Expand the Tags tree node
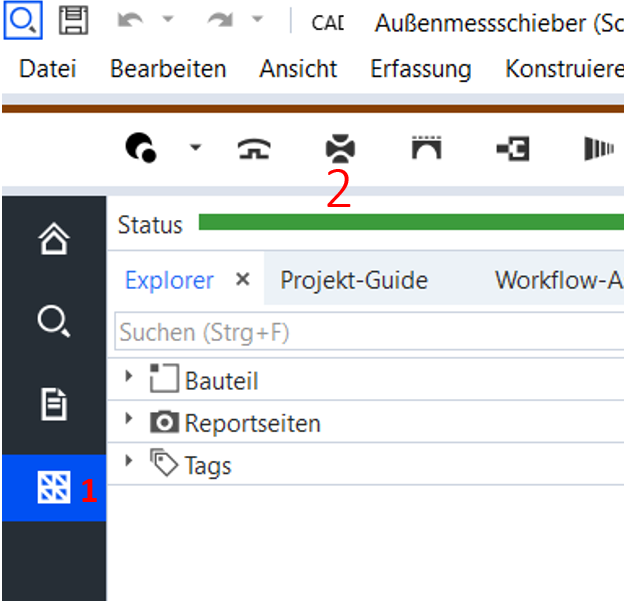The height and width of the screenshot is (601, 624). click(128, 461)
